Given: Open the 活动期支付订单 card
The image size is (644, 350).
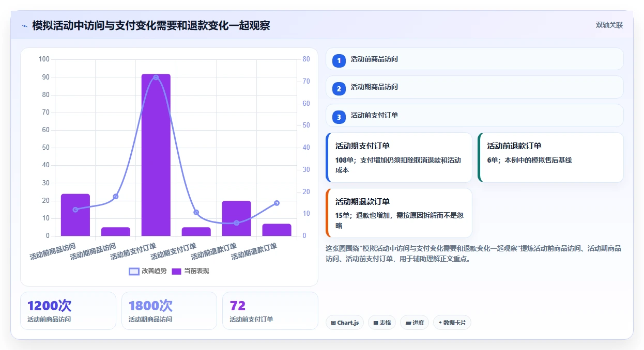Looking at the screenshot, I should [399, 157].
